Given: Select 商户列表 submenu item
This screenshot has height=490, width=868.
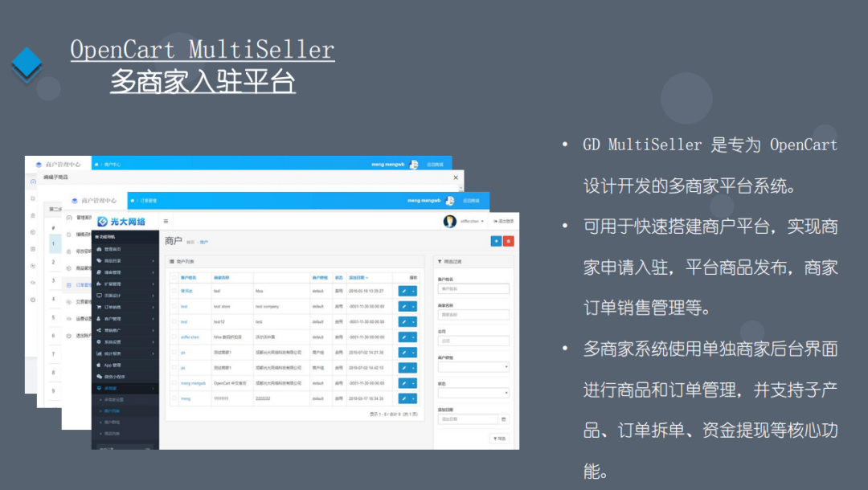Looking at the screenshot, I should 112,411.
